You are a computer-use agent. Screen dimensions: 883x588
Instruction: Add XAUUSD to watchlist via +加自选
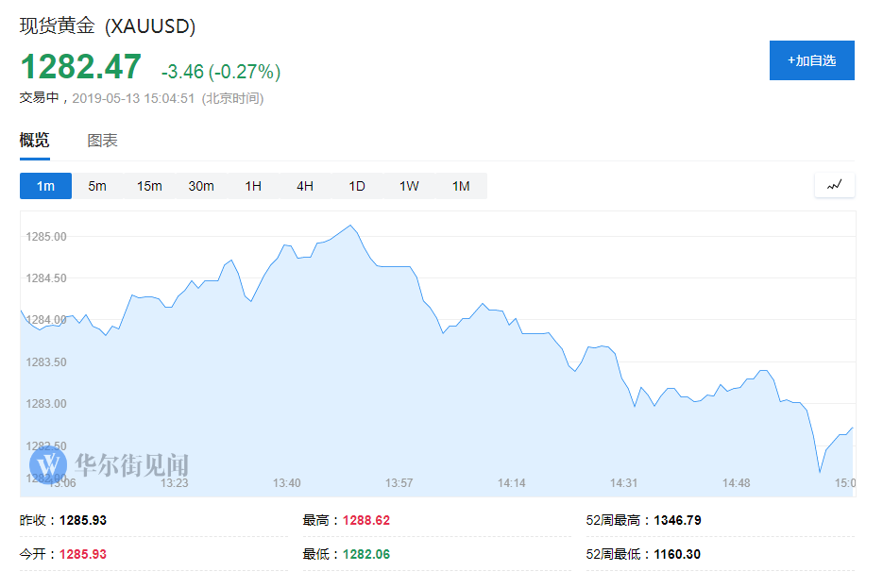point(811,60)
